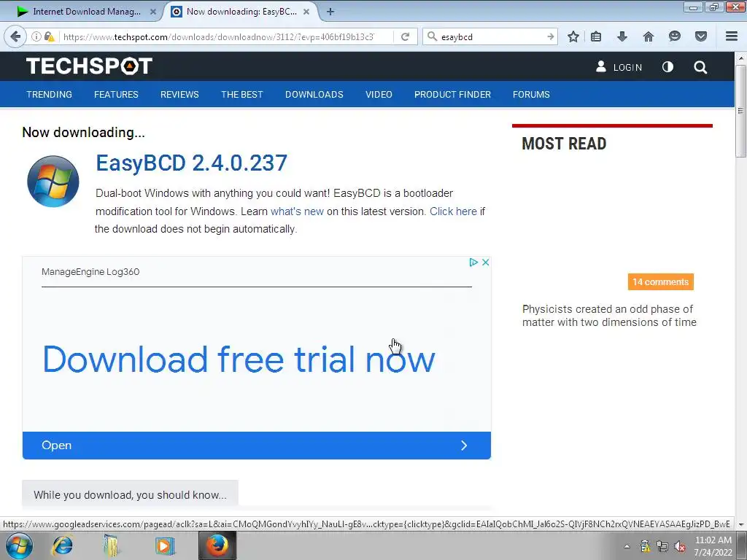Read Physicists created an odd phase article
747x560 pixels.
(x=609, y=316)
